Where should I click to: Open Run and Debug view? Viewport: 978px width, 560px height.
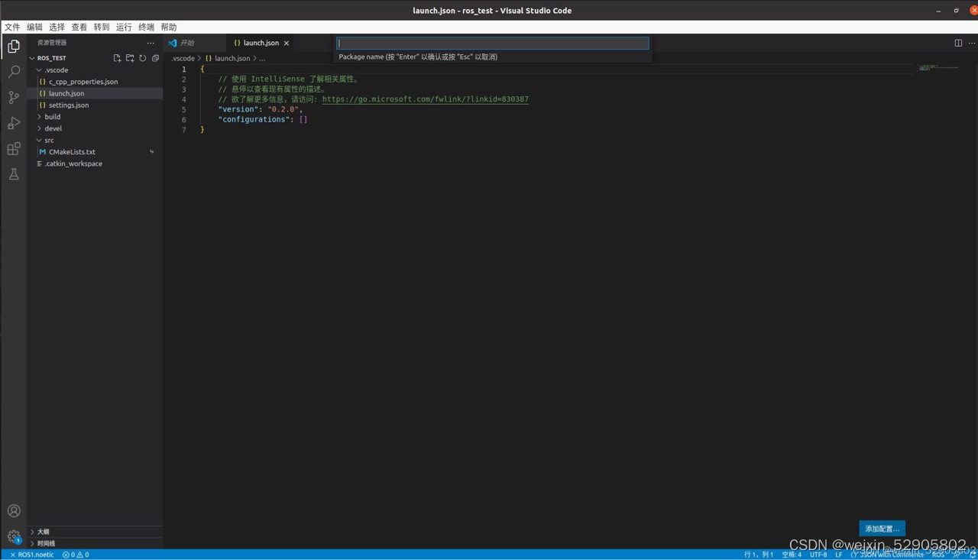(x=13, y=123)
